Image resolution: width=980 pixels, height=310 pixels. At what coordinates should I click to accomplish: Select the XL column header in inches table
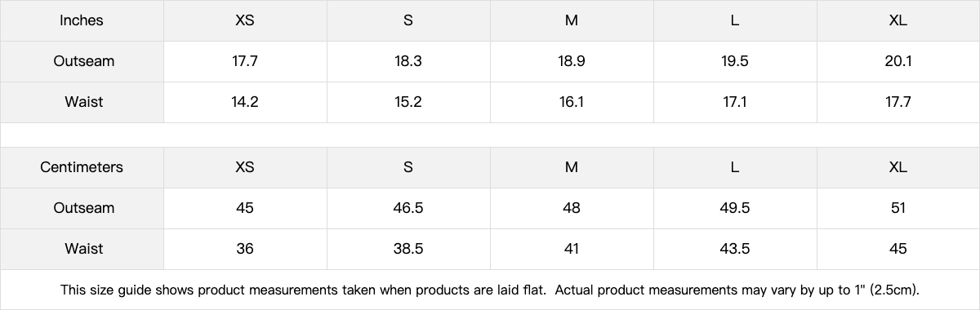pos(898,20)
